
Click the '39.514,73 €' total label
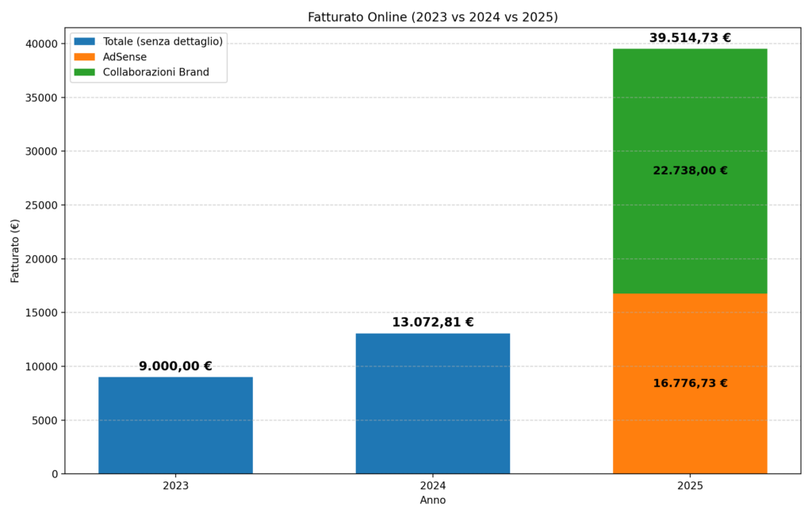click(x=690, y=37)
